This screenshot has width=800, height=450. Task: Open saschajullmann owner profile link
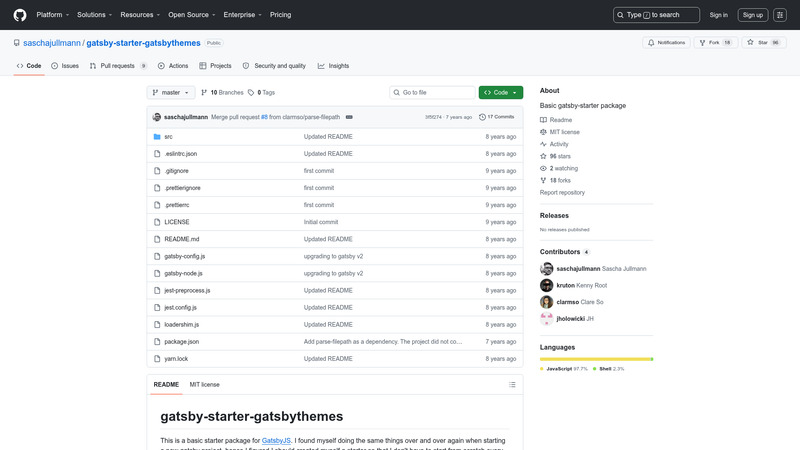52,43
